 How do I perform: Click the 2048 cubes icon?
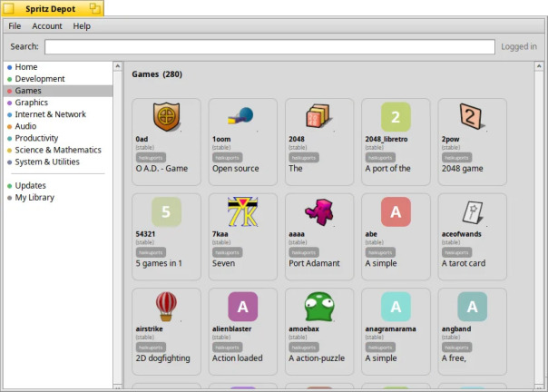point(318,116)
